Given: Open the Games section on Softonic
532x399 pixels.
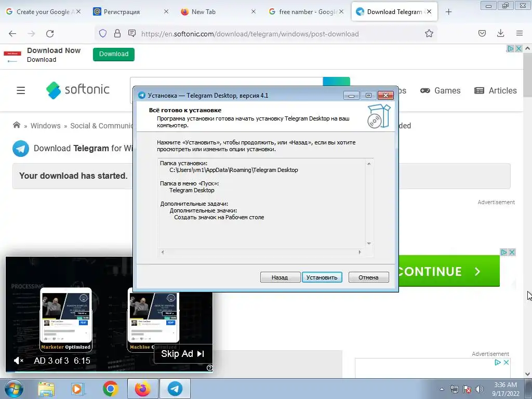Looking at the screenshot, I should 441,90.
